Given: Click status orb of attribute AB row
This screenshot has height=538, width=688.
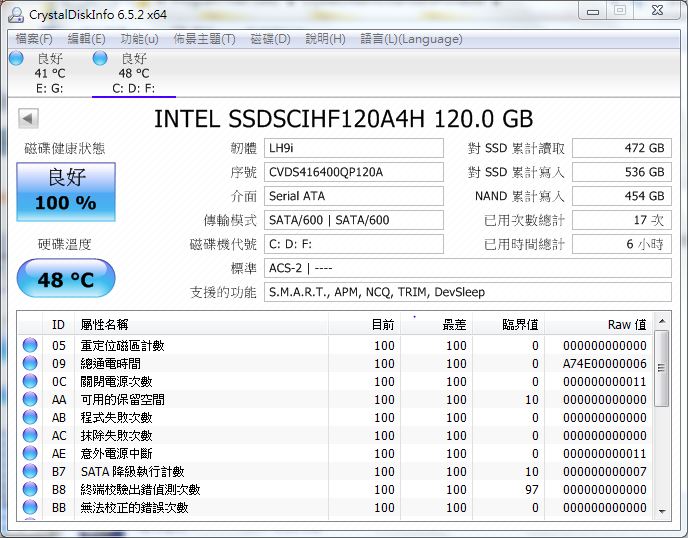Looking at the screenshot, I should [30, 417].
